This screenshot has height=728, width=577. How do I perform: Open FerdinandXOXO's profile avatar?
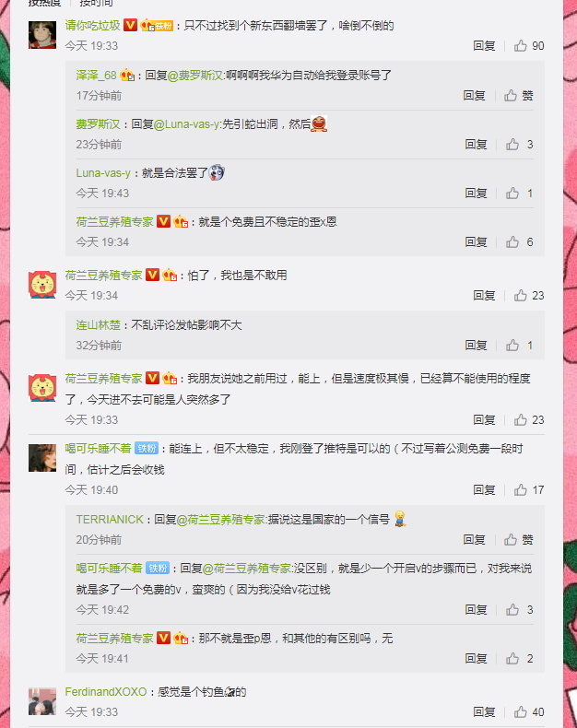pos(42,701)
